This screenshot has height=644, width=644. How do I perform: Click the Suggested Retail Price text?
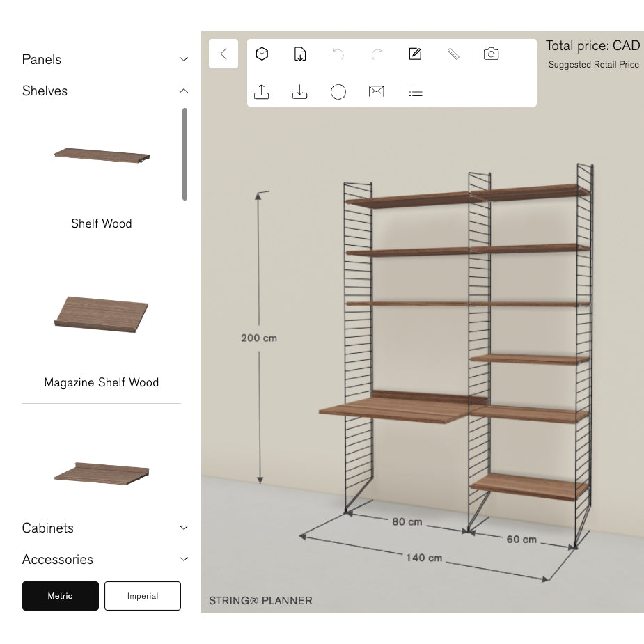click(x=593, y=65)
